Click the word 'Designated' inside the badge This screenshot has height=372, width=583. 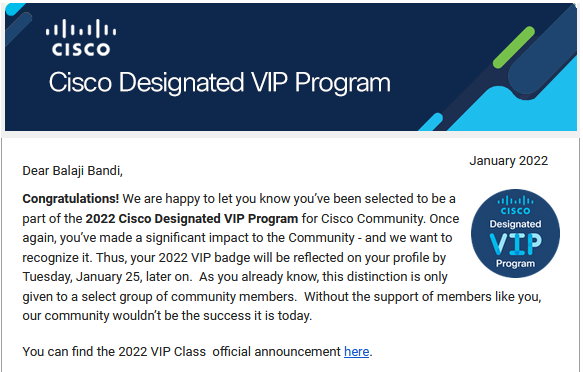pos(515,224)
